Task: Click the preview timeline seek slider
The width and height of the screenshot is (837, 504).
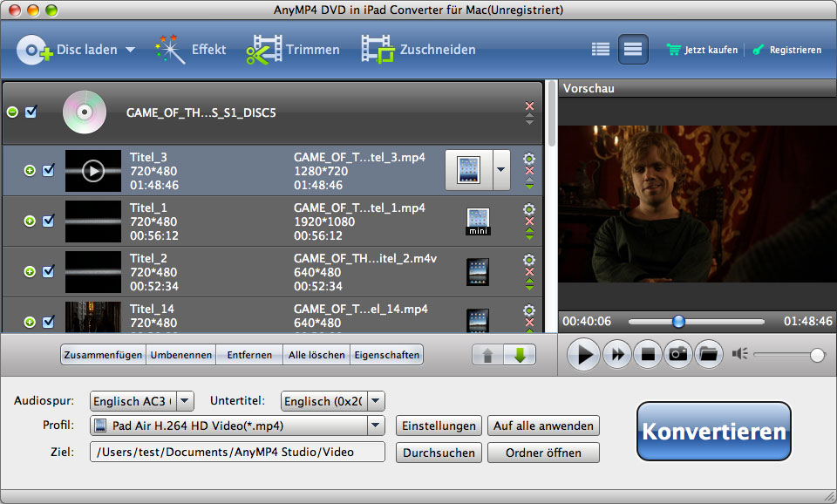Action: click(697, 322)
